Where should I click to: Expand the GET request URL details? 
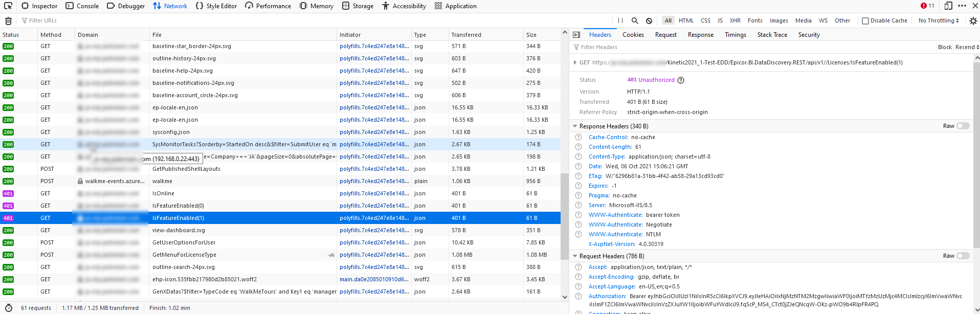(x=575, y=62)
